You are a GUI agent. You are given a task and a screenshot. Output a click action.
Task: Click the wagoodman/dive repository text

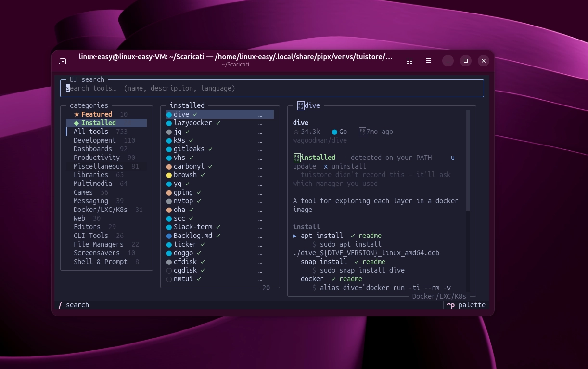pyautogui.click(x=320, y=140)
